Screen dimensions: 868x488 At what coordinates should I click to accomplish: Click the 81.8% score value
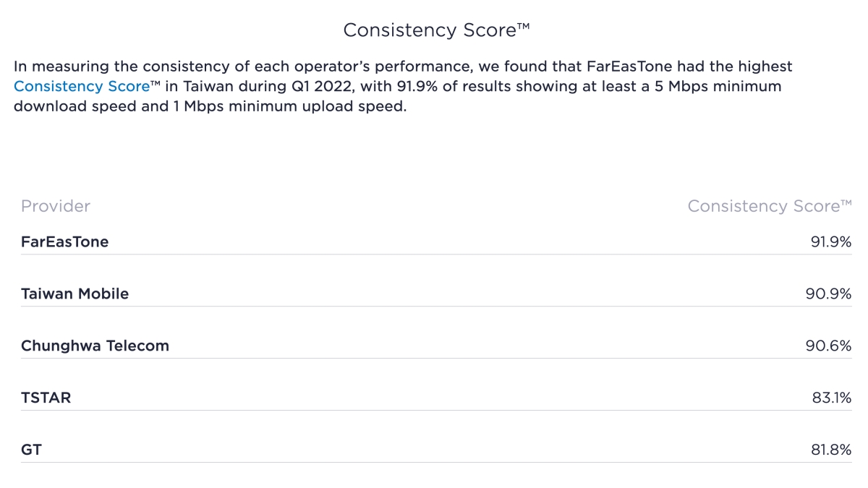pos(831,450)
